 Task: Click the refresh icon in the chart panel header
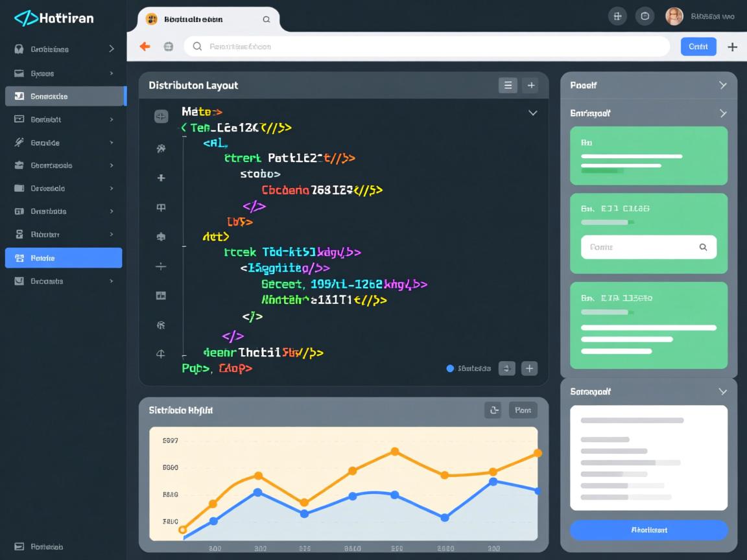pyautogui.click(x=493, y=410)
